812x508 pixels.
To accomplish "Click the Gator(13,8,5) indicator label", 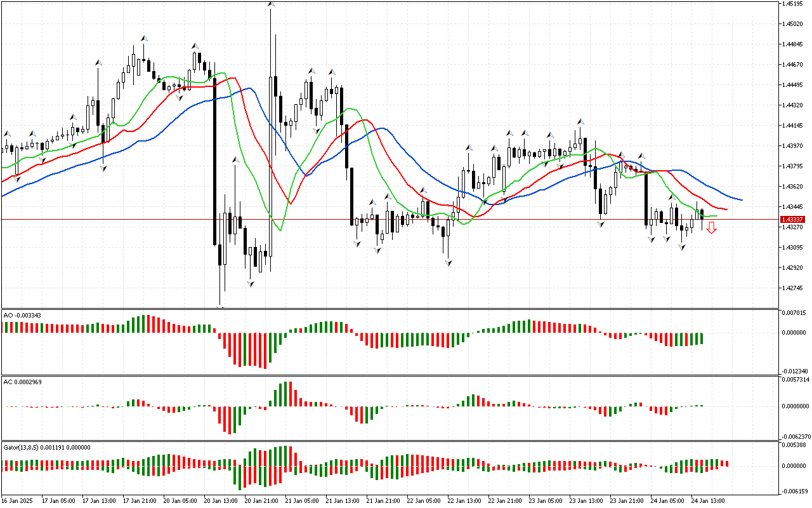I will [x=47, y=447].
